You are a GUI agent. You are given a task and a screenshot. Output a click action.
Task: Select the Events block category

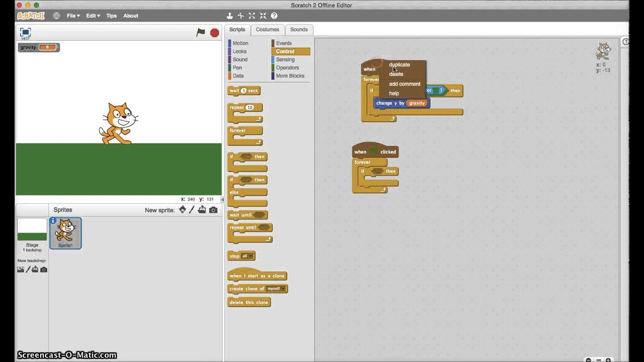(x=284, y=43)
